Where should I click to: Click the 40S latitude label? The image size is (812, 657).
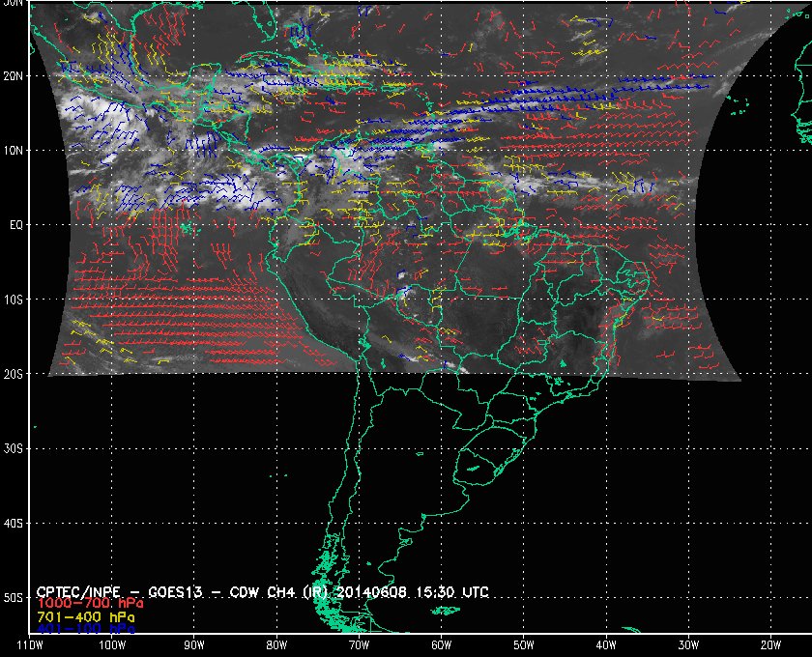click(13, 524)
